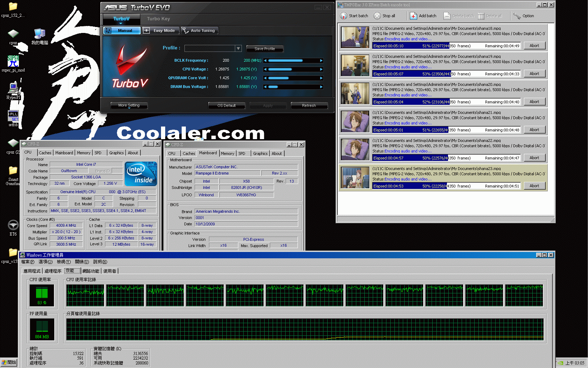Open the 檔案(F) menu in Task Manager
This screenshot has height=368, width=588.
coord(28,262)
